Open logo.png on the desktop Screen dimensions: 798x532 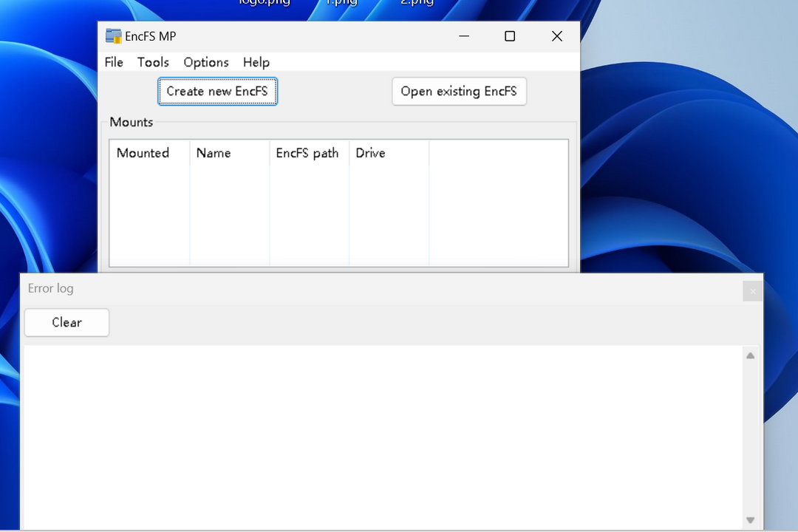tap(264, 4)
